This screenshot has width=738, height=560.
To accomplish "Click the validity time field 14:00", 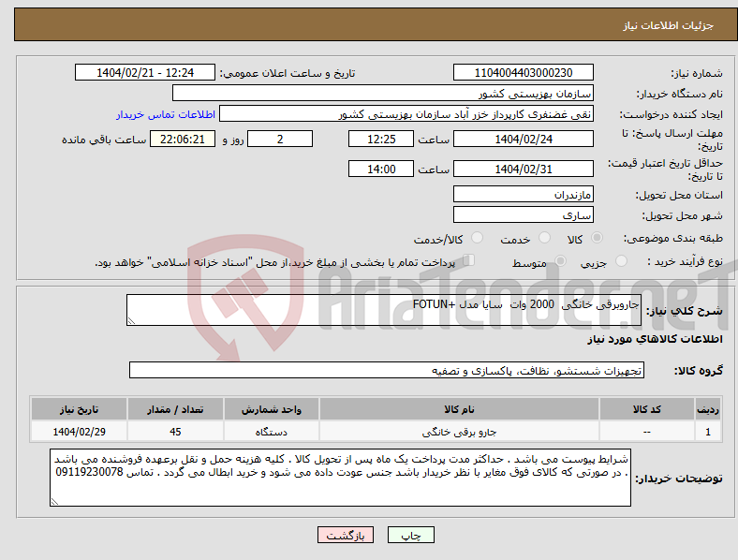I will point(381,169).
